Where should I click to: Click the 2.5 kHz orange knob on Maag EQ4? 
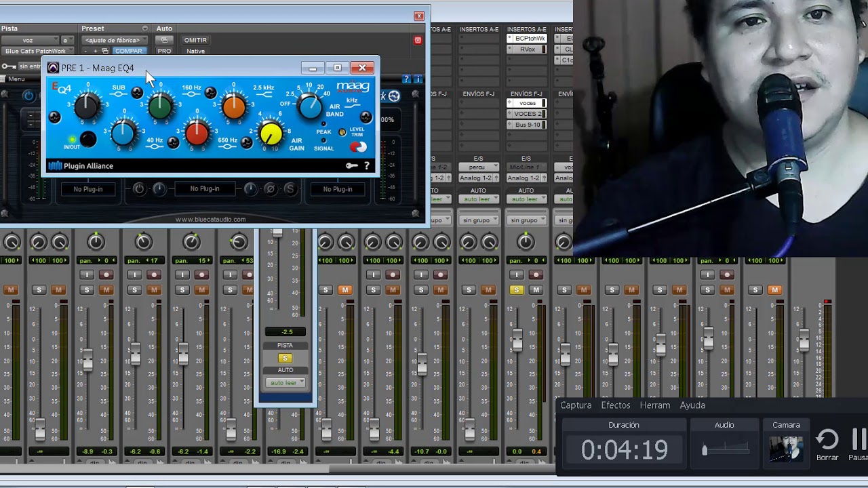pos(234,105)
